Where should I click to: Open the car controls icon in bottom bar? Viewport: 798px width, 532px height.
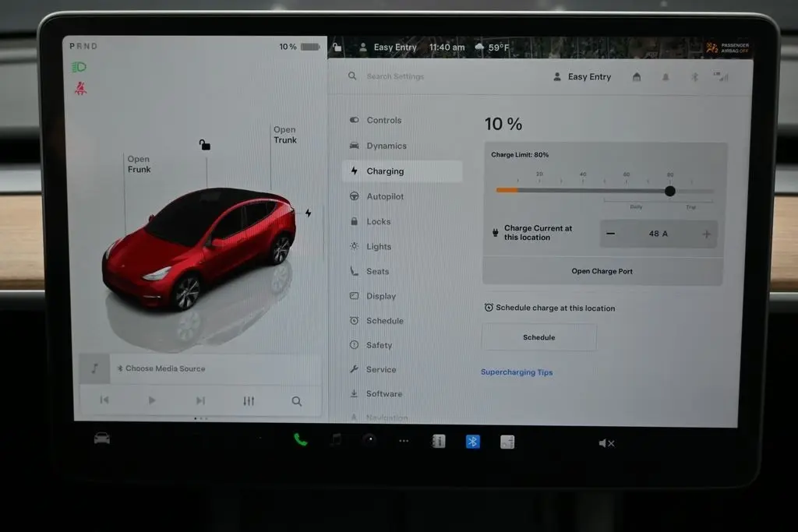(x=102, y=439)
